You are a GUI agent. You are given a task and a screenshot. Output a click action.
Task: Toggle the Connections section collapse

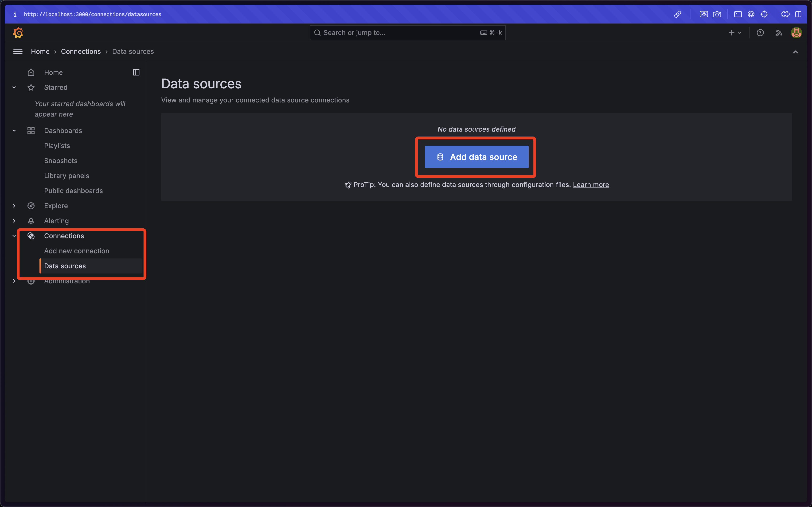(14, 235)
